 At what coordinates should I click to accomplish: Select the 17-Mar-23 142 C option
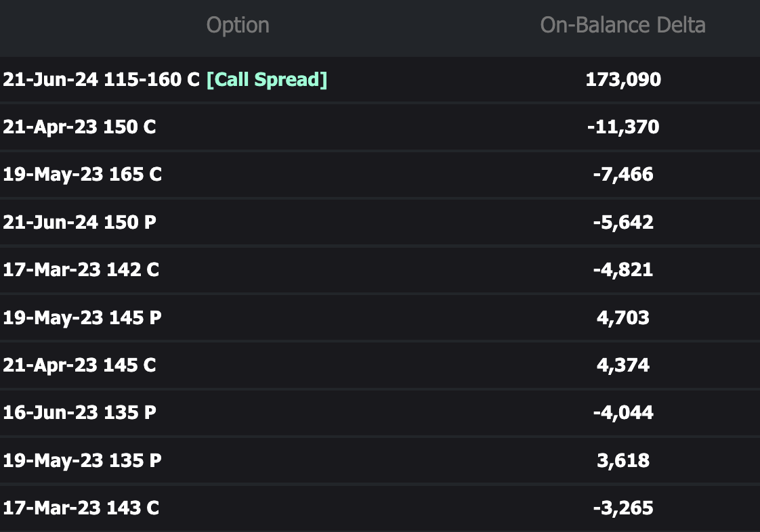[x=81, y=270]
